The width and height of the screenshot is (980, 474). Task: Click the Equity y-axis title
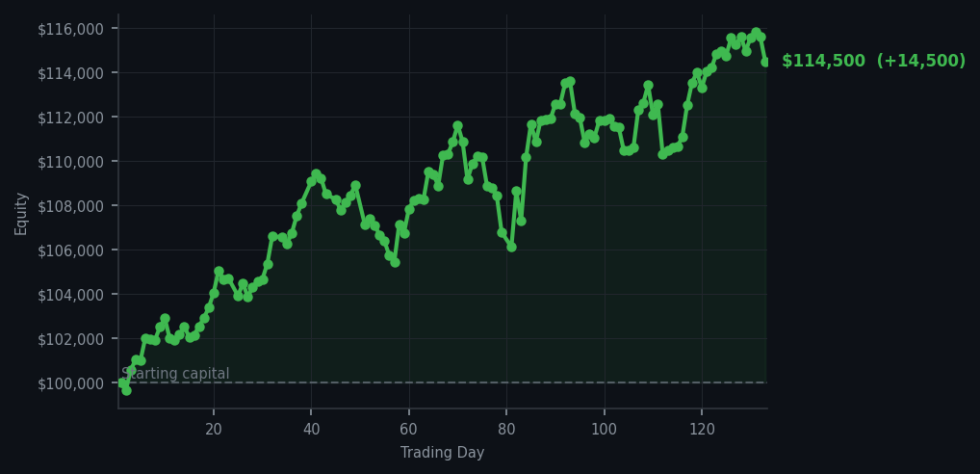21,214
